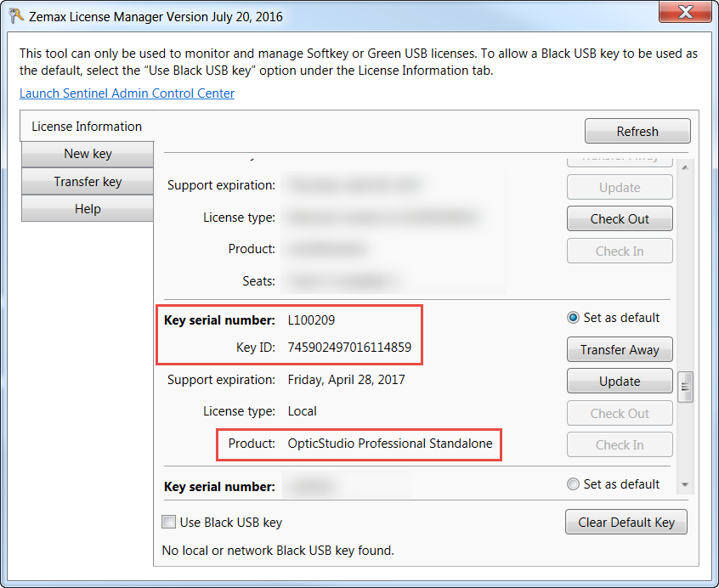This screenshot has height=588, width=719.
Task: Select the checked Set as default radio for L100209
Action: click(x=573, y=318)
